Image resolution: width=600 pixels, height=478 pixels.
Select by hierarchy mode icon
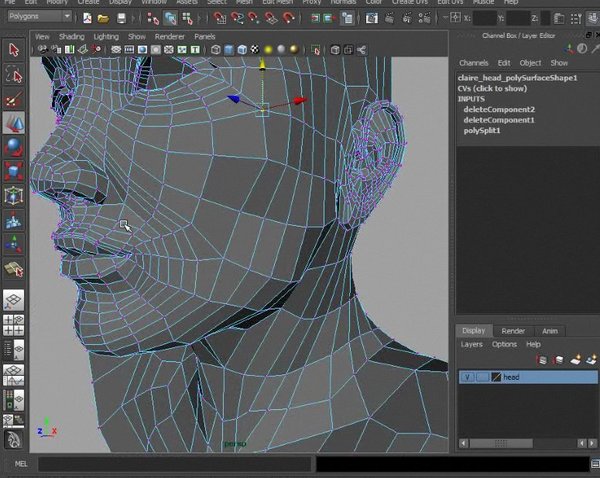click(x=153, y=18)
